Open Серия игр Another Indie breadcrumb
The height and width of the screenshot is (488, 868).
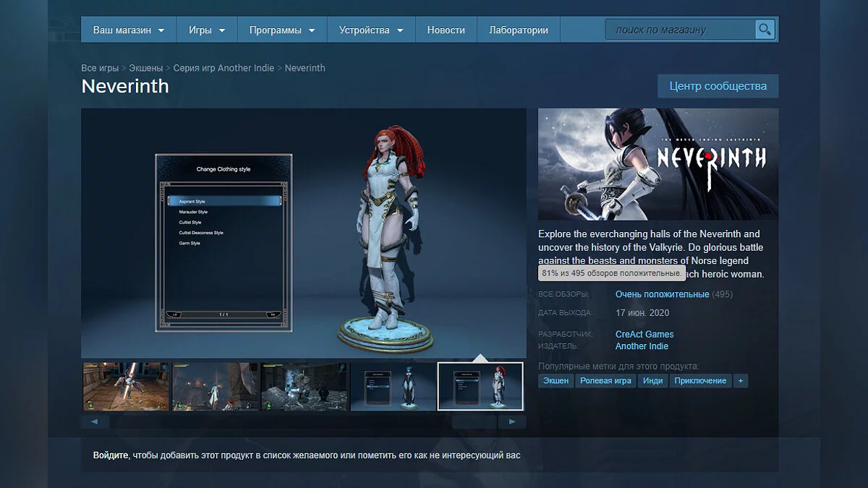click(x=224, y=68)
